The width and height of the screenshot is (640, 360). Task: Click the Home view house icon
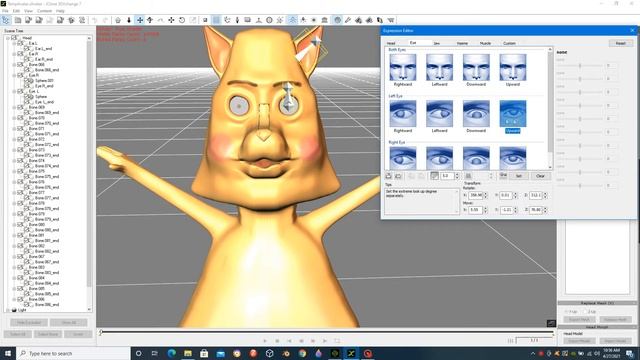[118, 20]
